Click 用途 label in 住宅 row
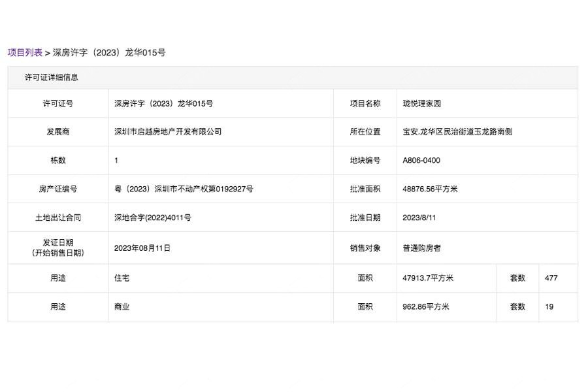 [58, 278]
